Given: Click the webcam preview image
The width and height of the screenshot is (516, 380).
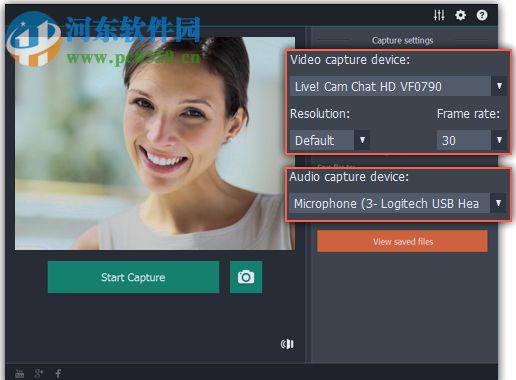Looking at the screenshot, I should [x=155, y=143].
